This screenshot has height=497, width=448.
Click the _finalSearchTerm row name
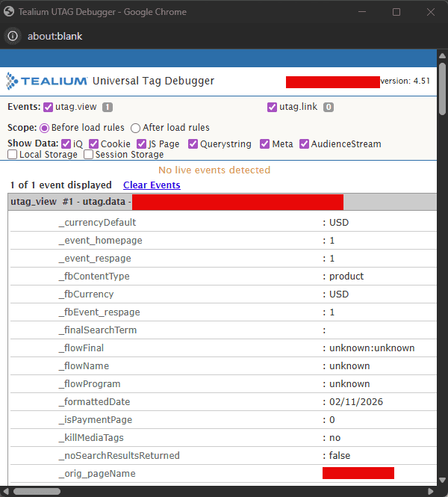click(x=98, y=330)
